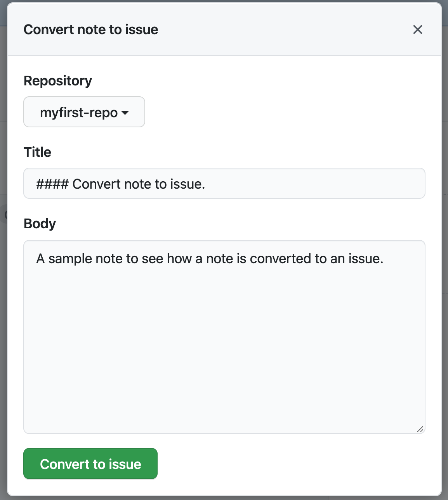Click the disclosure triangle on repository selector
The width and height of the screenshot is (448, 500).
pos(125,113)
